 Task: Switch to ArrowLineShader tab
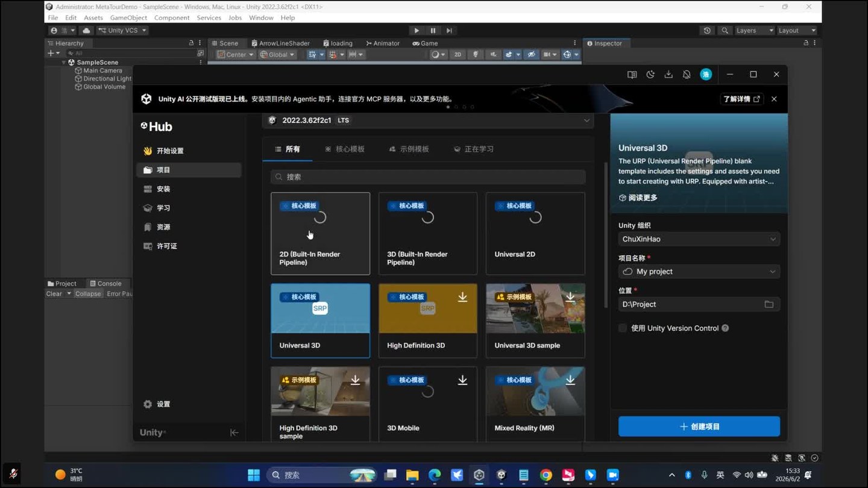280,43
